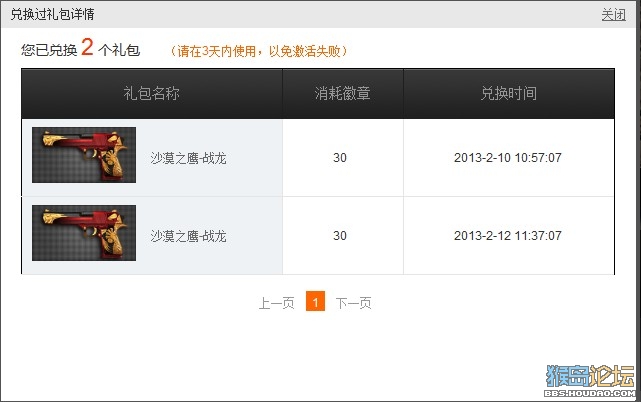This screenshot has height=402, width=641.
Task: Click the 礼包名称 column header
Action: (152, 93)
